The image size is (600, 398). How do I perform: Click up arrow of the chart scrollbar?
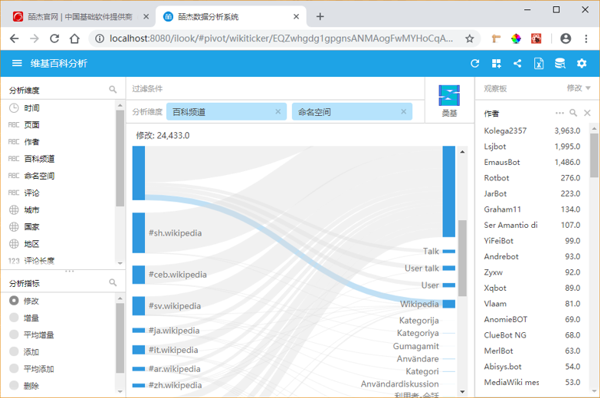[x=462, y=152]
